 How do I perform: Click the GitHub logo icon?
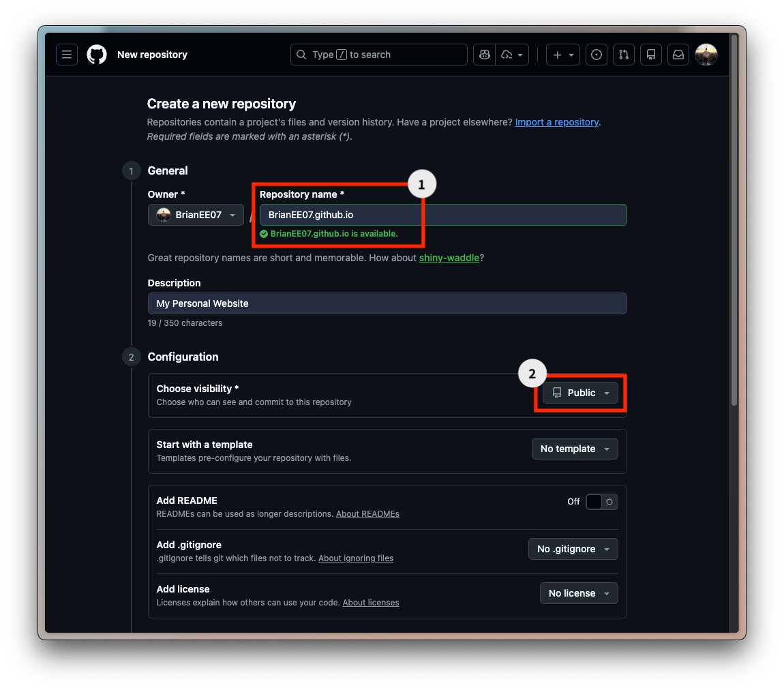pos(97,55)
